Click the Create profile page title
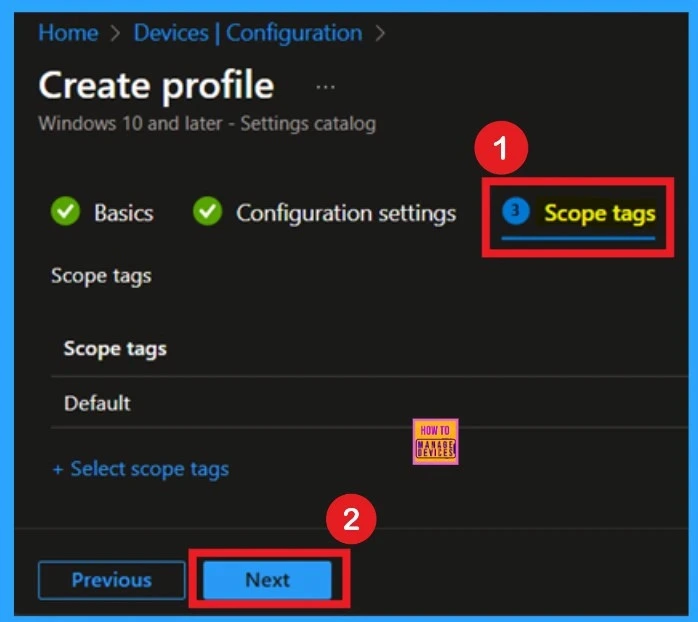Viewport: 698px width, 622px height. click(x=156, y=86)
